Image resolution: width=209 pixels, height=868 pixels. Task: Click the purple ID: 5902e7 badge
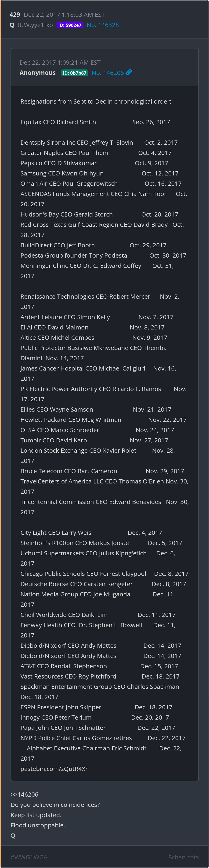click(70, 25)
